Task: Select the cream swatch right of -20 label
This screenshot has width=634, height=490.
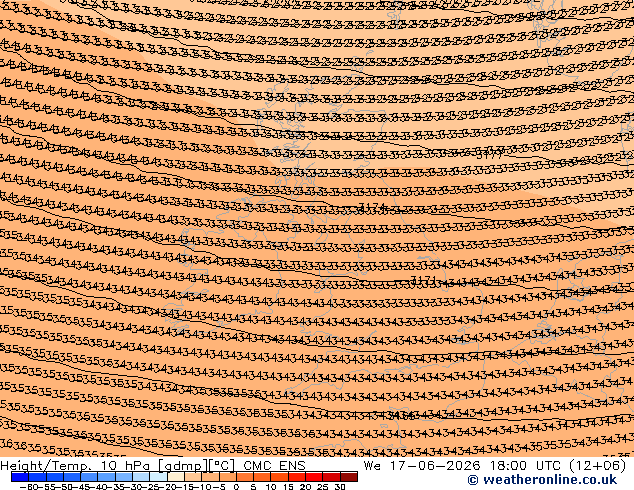Action: tap(176, 477)
